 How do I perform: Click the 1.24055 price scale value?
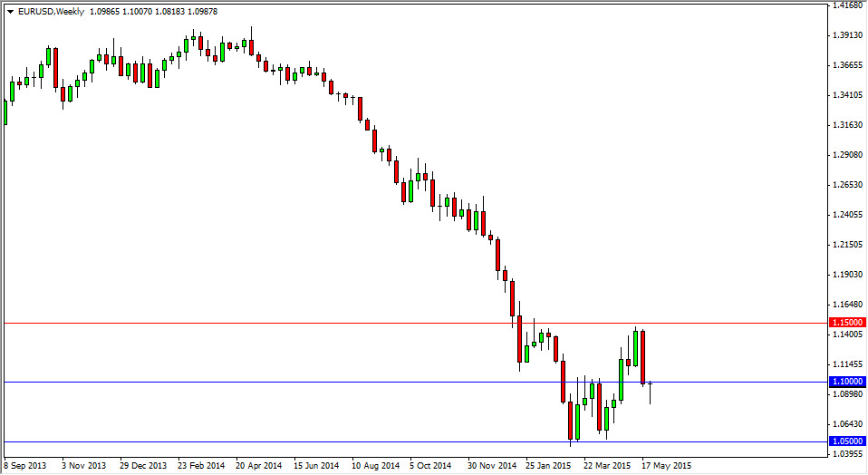coord(847,215)
